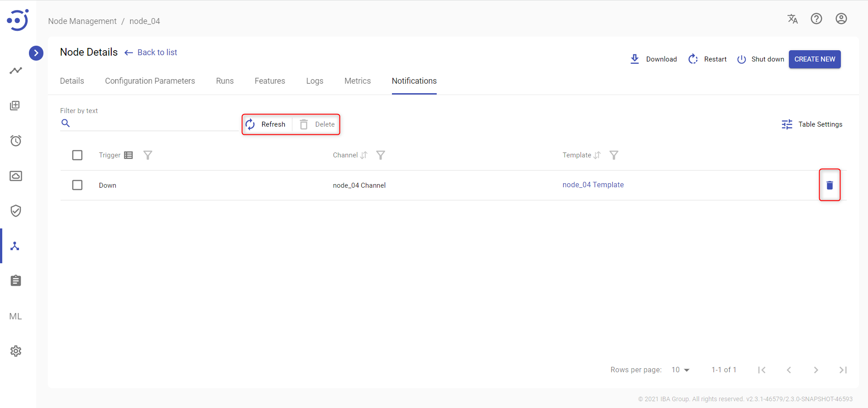Open the ML section in sidebar

(x=16, y=316)
